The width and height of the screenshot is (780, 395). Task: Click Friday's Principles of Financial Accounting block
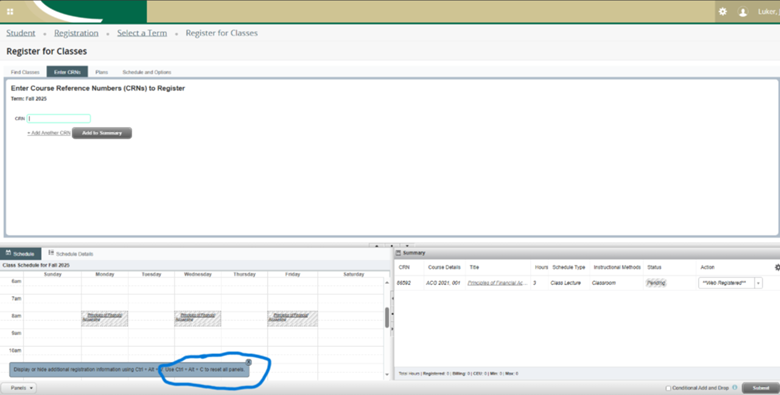pos(292,318)
